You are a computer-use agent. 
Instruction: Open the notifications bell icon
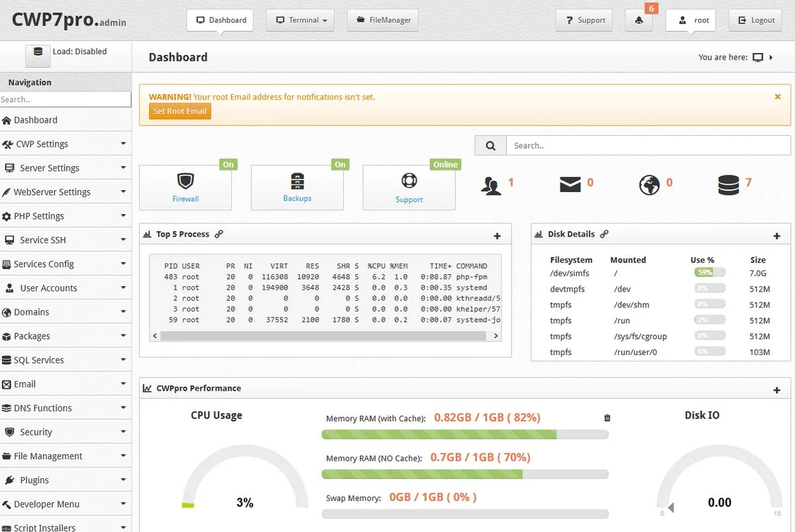point(639,21)
